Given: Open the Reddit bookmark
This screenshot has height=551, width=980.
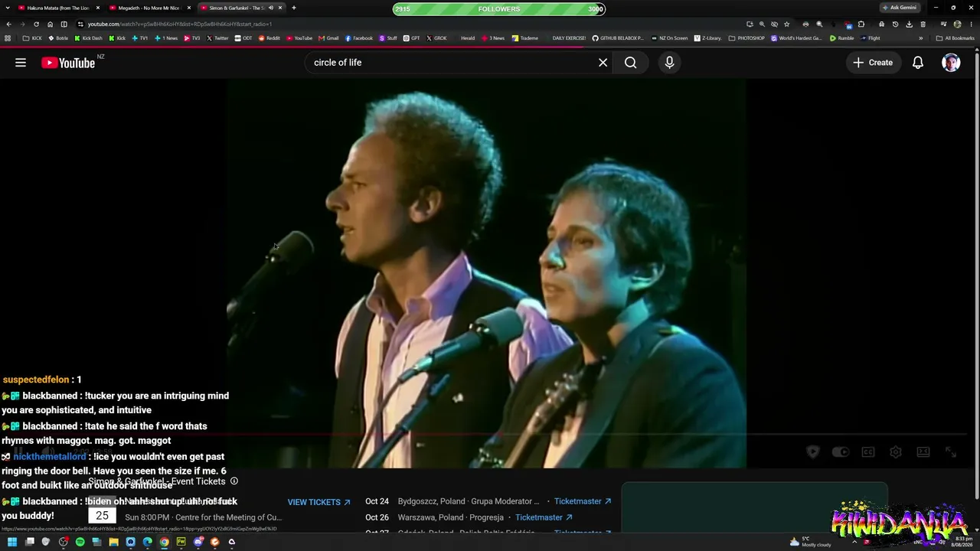Looking at the screenshot, I should [x=269, y=37].
